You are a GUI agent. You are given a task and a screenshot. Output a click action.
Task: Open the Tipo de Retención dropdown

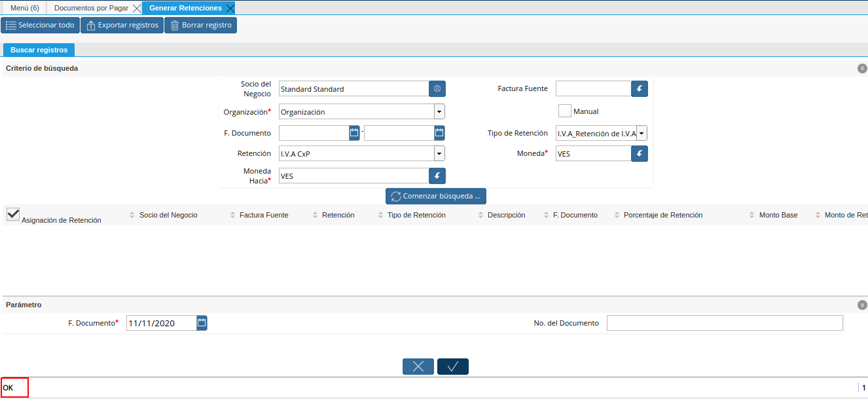coord(642,133)
